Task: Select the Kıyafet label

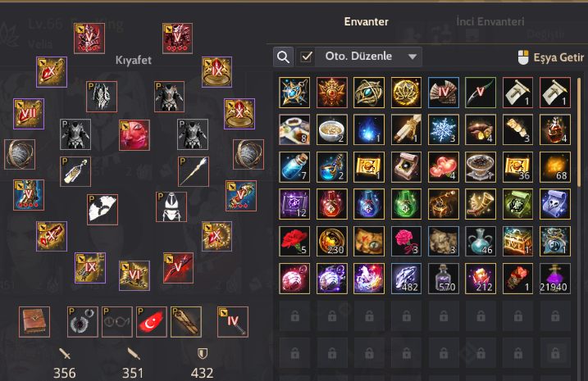Action: pos(134,60)
